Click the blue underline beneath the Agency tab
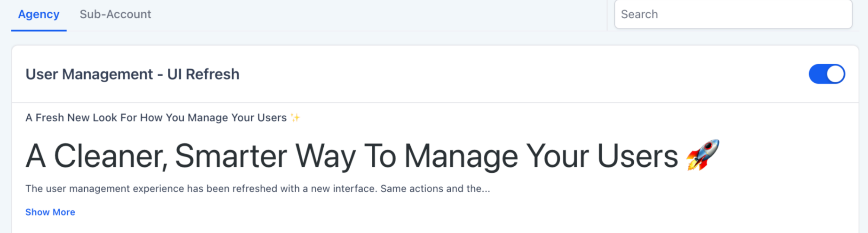 point(39,30)
